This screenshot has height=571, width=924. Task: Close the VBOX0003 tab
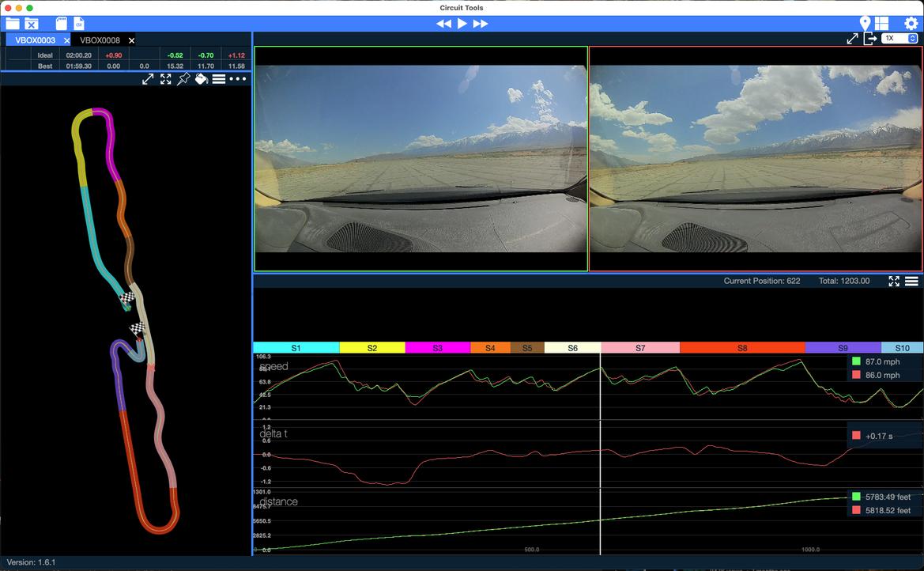pos(67,40)
